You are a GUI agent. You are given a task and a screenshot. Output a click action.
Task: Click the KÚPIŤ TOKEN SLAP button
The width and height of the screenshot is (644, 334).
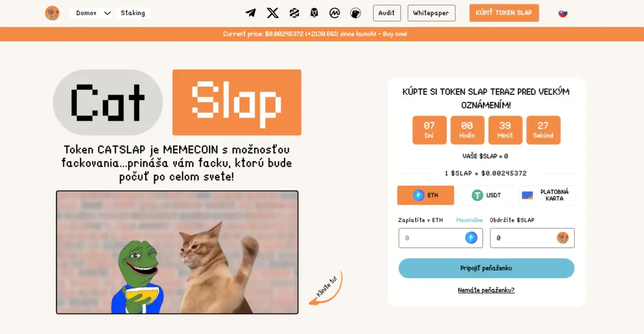(x=504, y=13)
